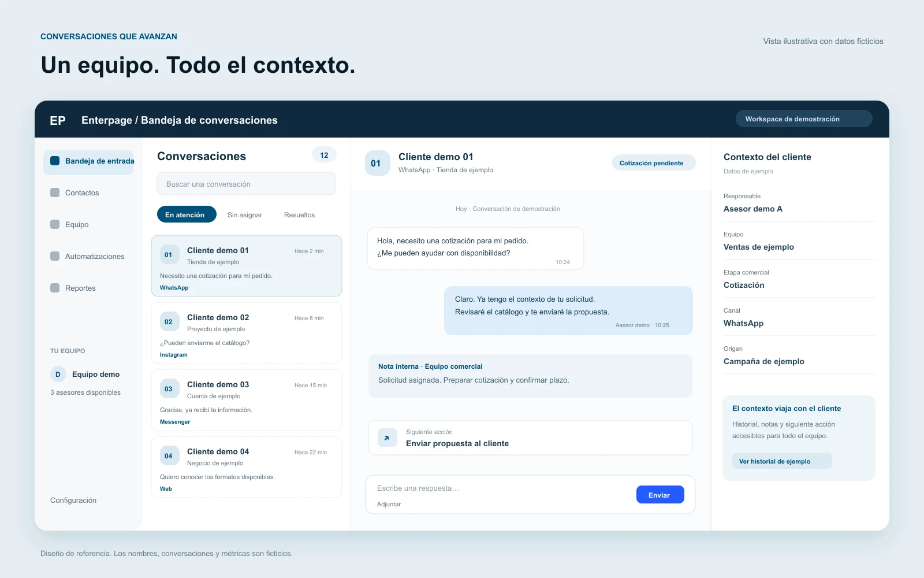Screen dimensions: 924x578
Task: Select the "Asesor demo A" responsable value
Action: (x=753, y=209)
